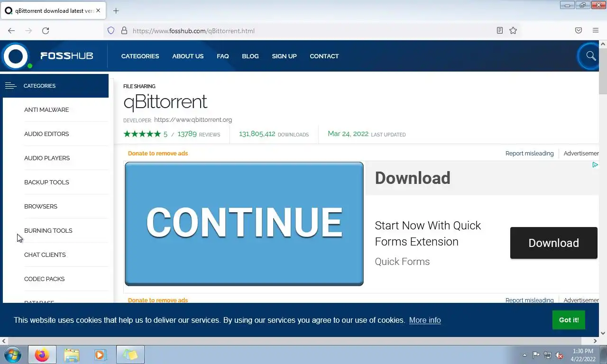Click the padlock site info icon
Image resolution: width=607 pixels, height=364 pixels.
[x=124, y=30]
